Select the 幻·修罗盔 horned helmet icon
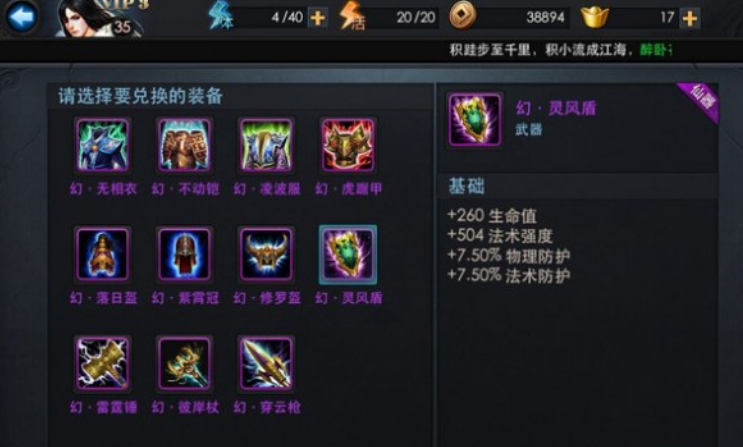Viewport: 743px width, 447px height. (266, 255)
